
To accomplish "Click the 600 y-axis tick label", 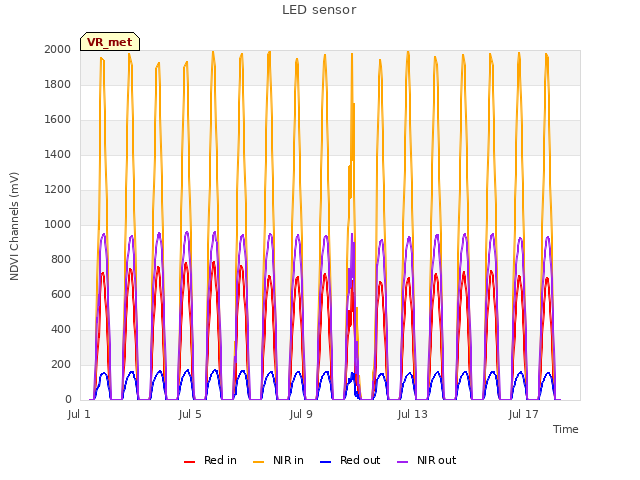I will [61, 295].
